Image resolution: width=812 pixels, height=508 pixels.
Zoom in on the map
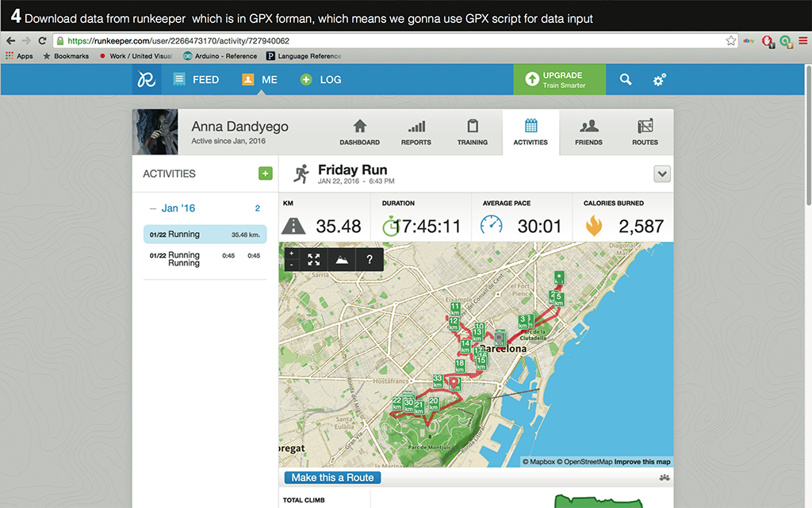[x=291, y=254]
